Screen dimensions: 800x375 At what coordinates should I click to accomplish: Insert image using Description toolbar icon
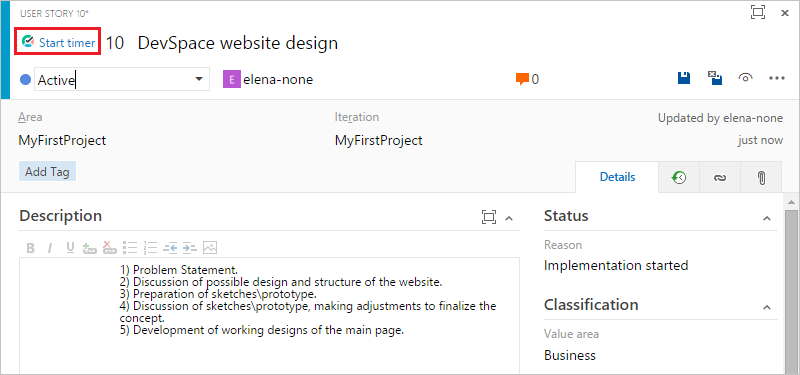coord(210,248)
